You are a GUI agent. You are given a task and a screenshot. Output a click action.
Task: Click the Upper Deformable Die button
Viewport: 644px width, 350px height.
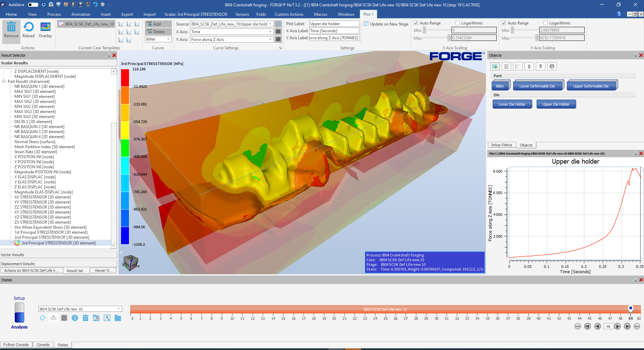tap(591, 86)
